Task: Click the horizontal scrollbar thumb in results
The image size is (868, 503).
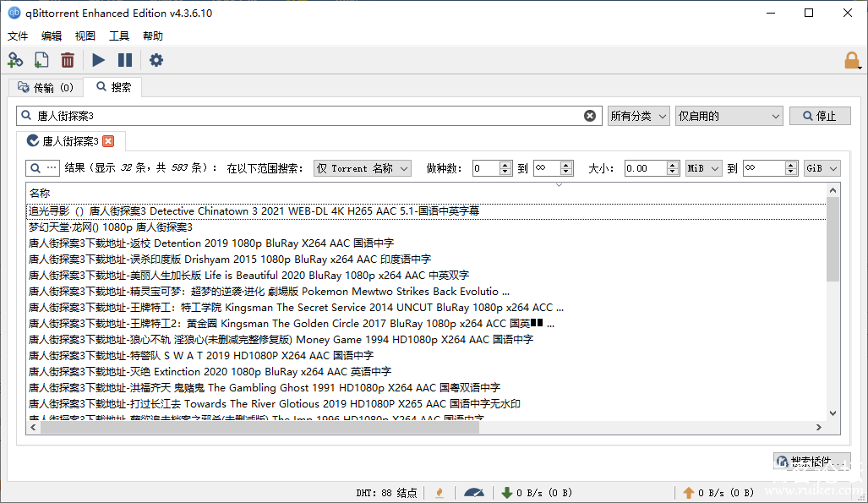Action: 259,427
